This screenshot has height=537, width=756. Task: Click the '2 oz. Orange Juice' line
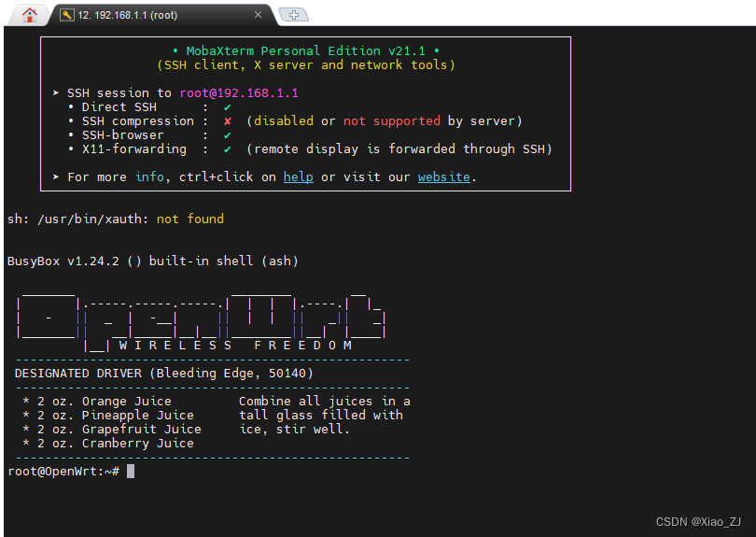97,402
